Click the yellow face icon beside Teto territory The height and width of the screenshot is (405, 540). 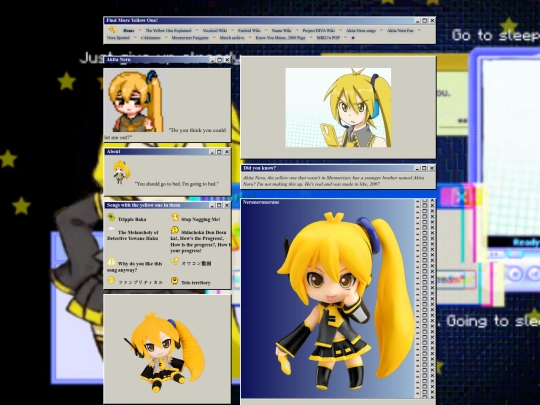pyautogui.click(x=175, y=281)
